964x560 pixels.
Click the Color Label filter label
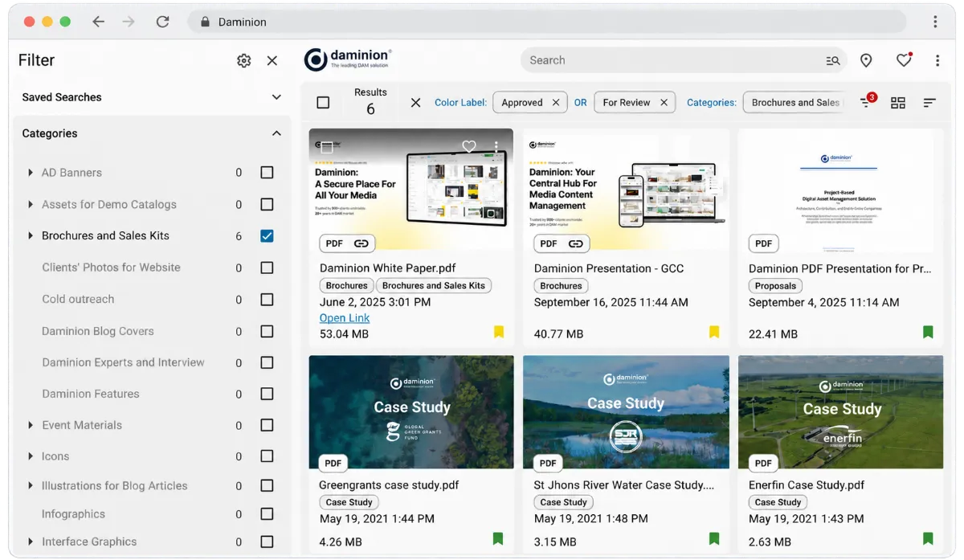click(461, 103)
